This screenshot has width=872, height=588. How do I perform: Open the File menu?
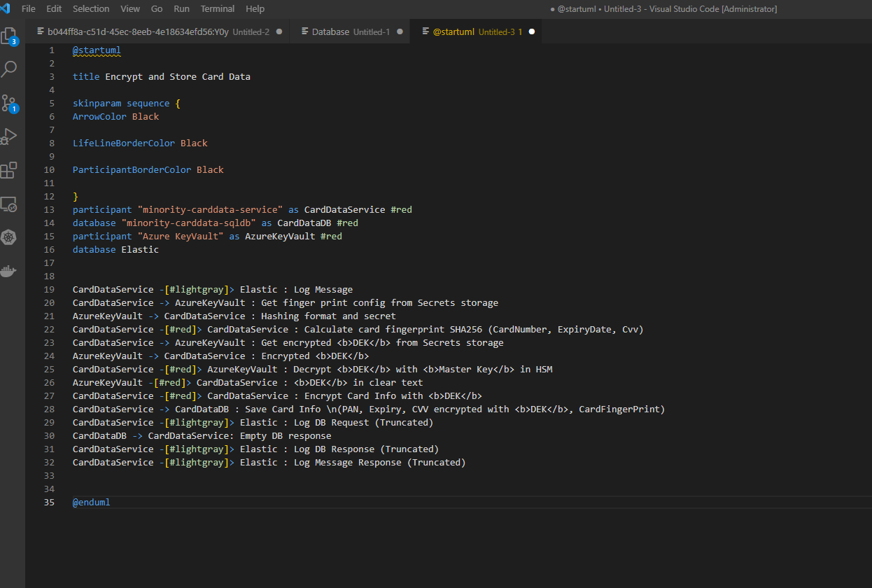(29, 9)
